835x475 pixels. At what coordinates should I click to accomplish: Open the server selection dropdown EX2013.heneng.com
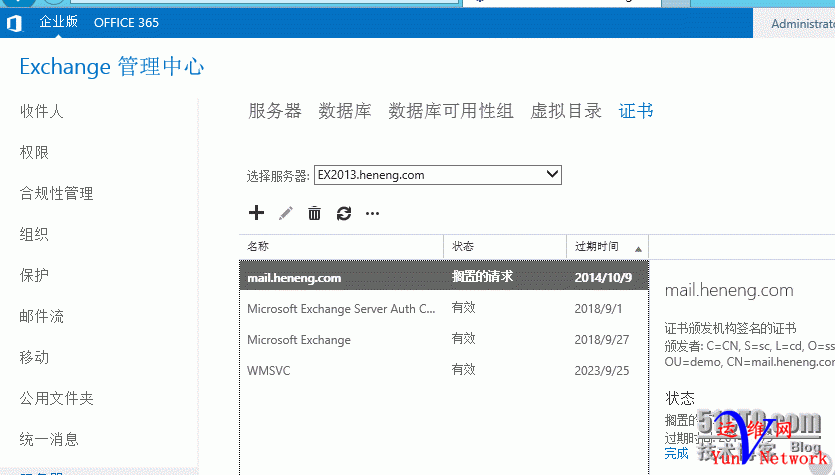tap(438, 175)
